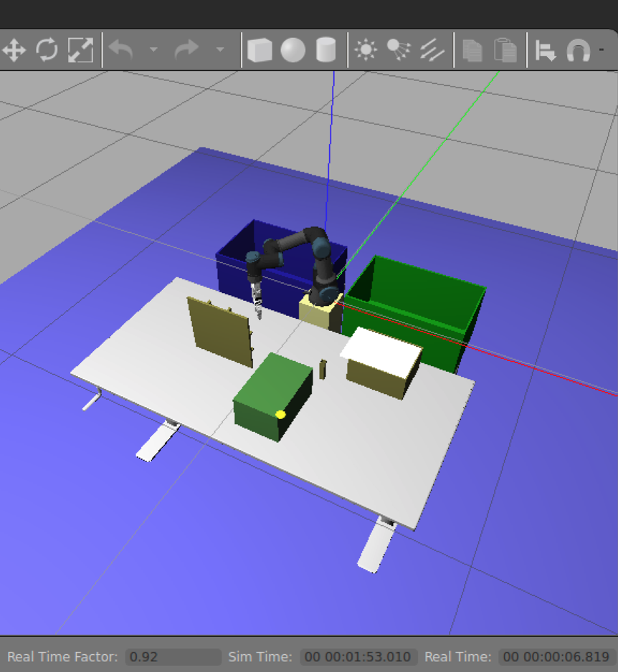Screen dimensions: 618x672
Task: Click the Real Time Factor field
Action: [173, 657]
